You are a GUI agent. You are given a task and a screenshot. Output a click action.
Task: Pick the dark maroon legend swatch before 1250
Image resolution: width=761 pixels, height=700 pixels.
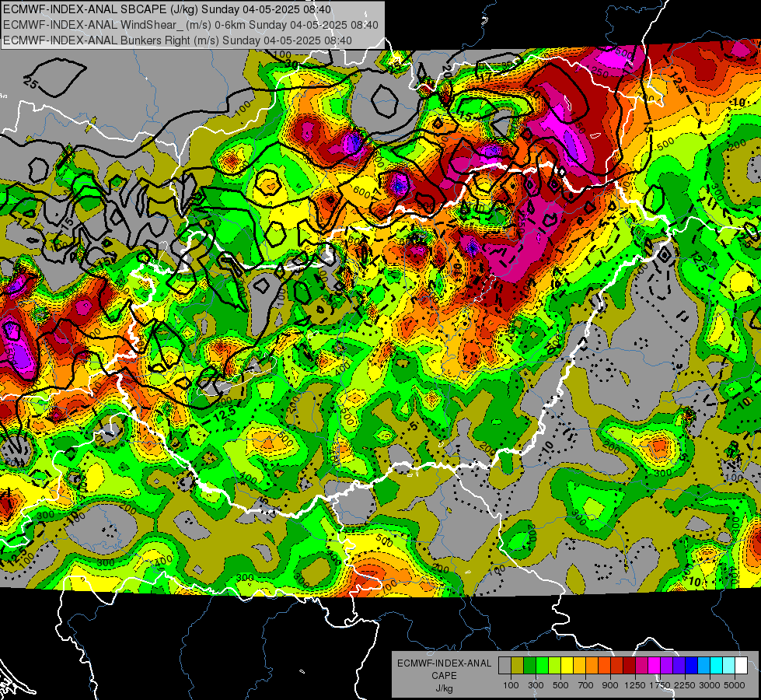click(x=630, y=666)
